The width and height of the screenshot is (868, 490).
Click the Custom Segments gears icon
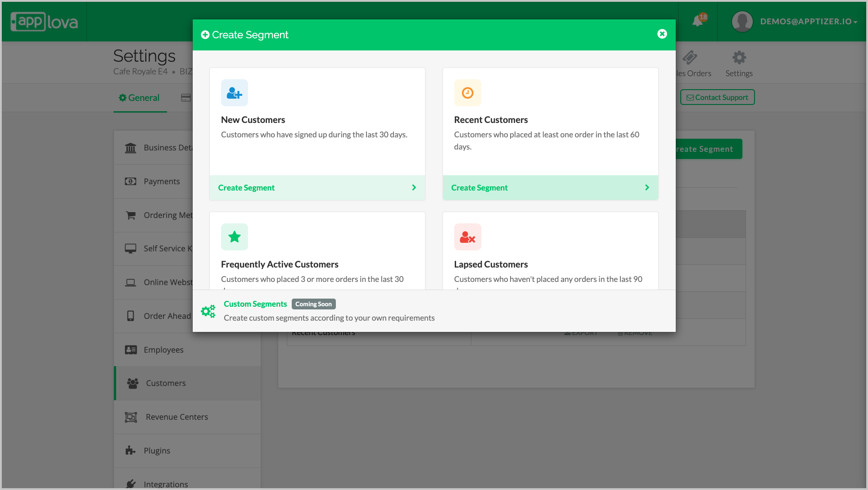point(208,311)
